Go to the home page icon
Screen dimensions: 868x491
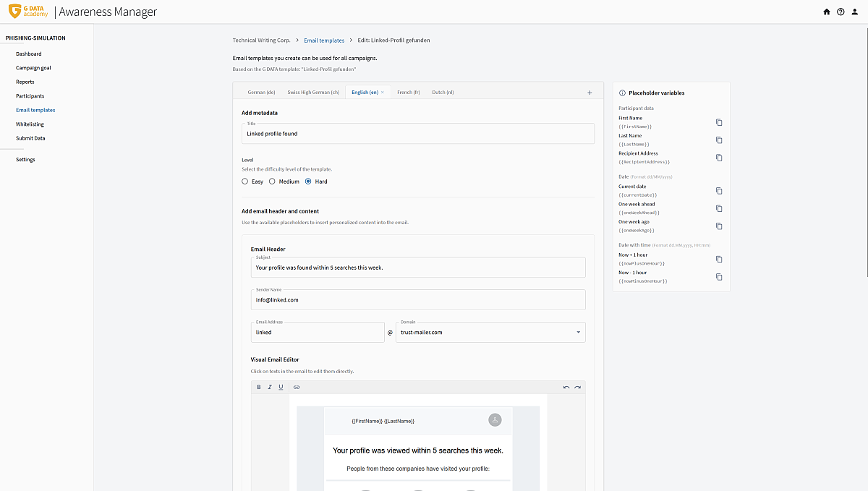827,12
